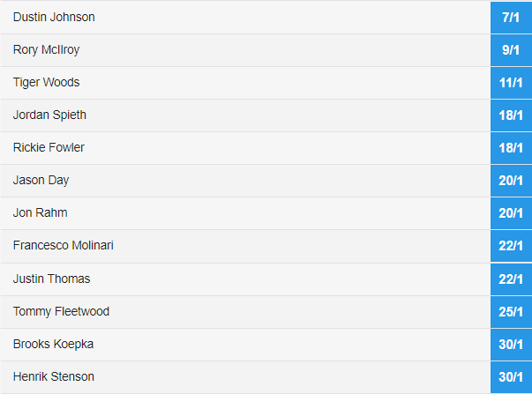The image size is (532, 394).
Task: Select Rory McIlroy's 9/1 odds button
Action: point(511,50)
